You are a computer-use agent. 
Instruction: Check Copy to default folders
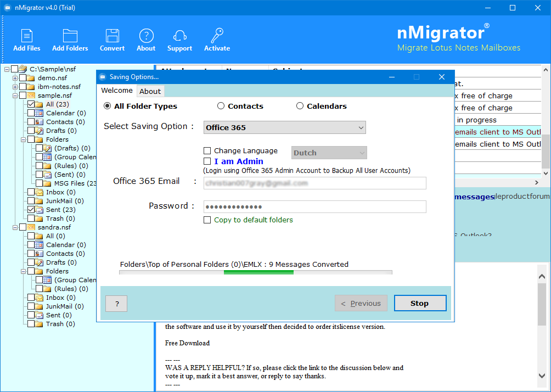[x=207, y=220]
